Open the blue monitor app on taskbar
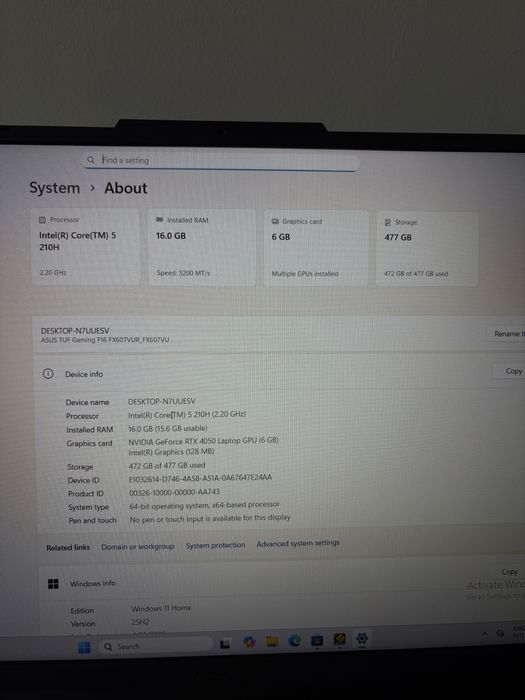 (317, 641)
